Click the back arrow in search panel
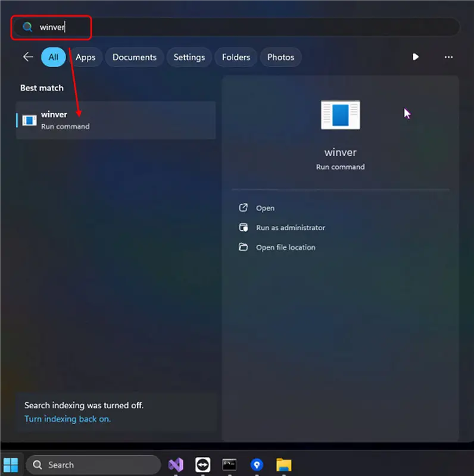The height and width of the screenshot is (476, 474). click(28, 57)
